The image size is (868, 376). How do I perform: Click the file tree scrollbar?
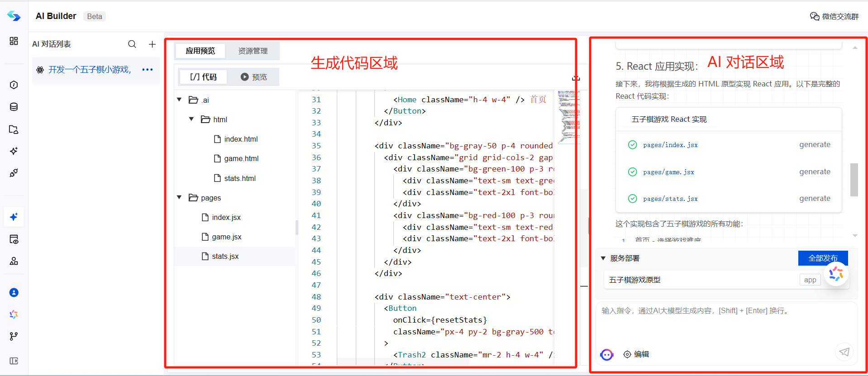tap(297, 227)
